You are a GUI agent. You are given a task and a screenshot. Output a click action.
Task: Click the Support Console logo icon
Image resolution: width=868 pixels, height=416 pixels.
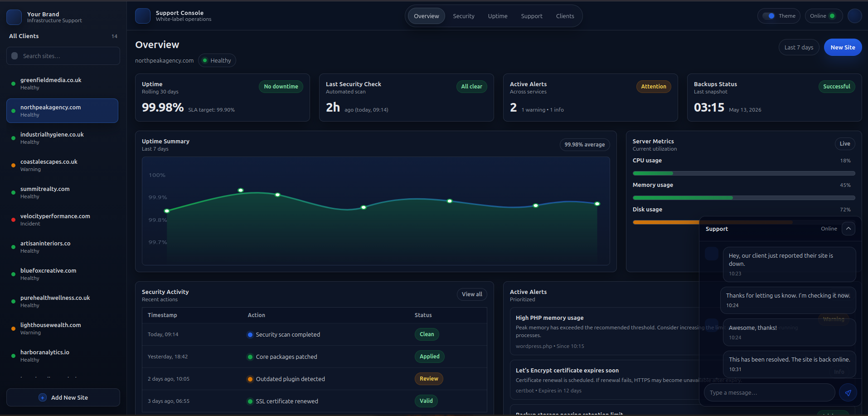[143, 16]
